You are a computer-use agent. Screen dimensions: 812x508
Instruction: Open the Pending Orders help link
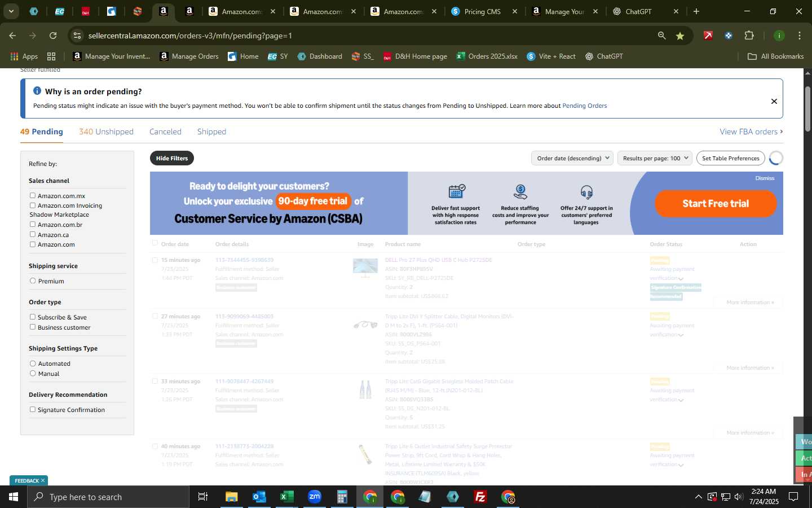coord(585,106)
